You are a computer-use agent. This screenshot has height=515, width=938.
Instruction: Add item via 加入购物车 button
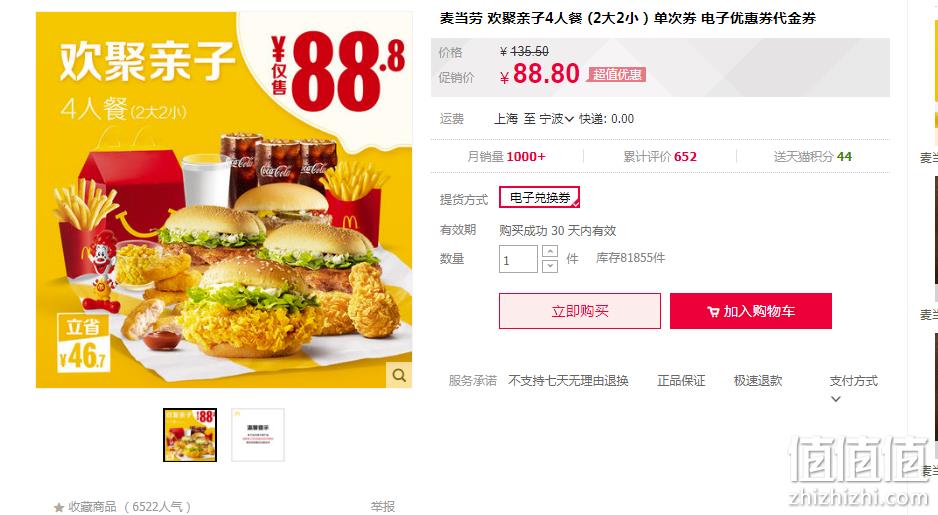click(x=751, y=311)
